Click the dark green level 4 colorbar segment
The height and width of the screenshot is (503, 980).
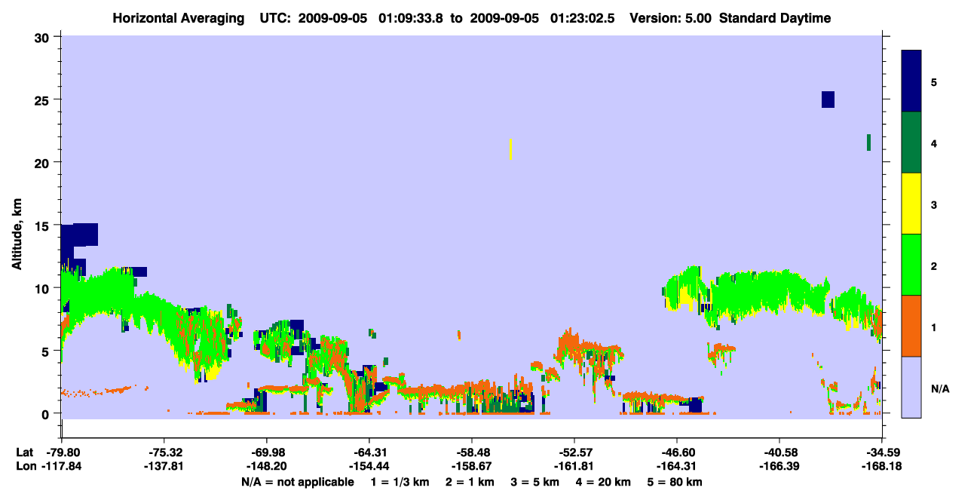(911, 143)
